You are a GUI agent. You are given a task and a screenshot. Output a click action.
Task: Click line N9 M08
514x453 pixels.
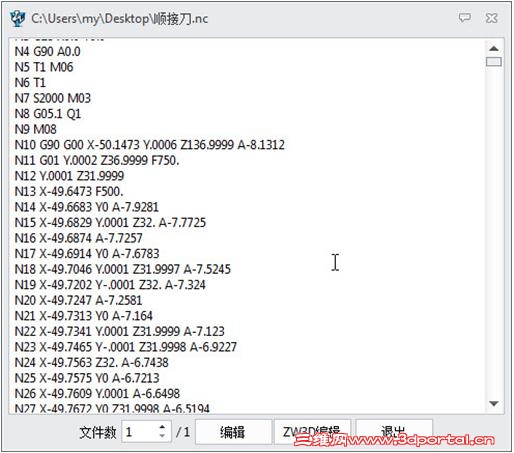36,129
